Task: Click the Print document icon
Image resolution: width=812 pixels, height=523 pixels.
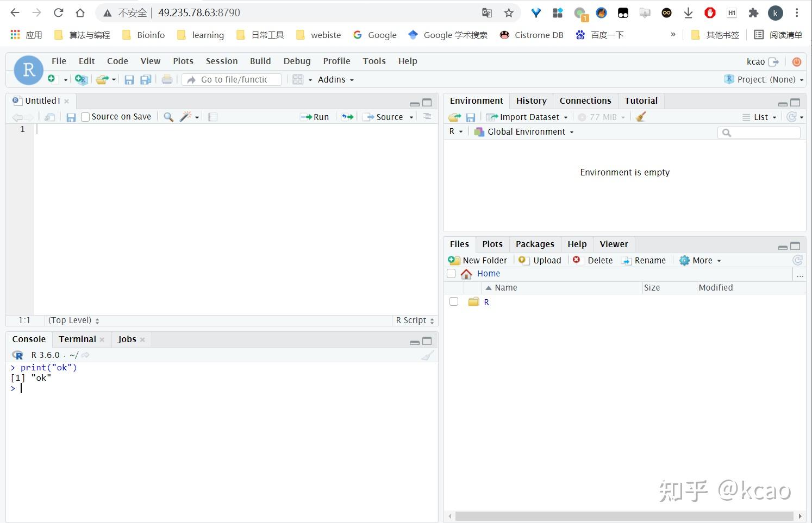Action: coord(167,79)
